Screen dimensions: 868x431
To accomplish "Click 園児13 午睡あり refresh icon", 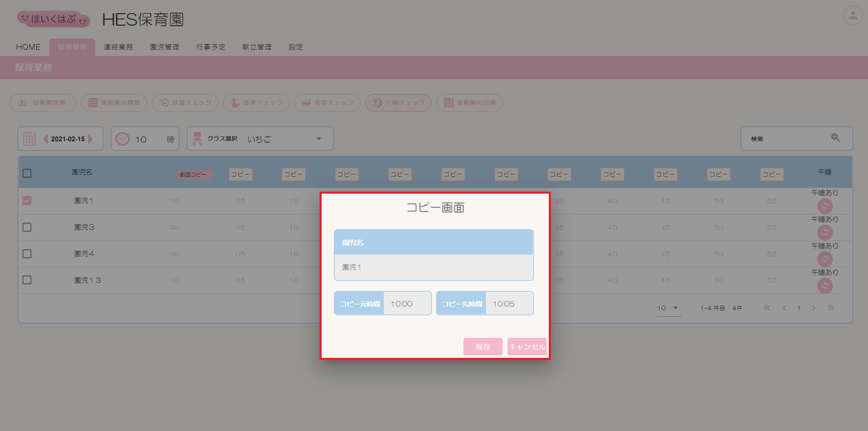I will click(825, 286).
